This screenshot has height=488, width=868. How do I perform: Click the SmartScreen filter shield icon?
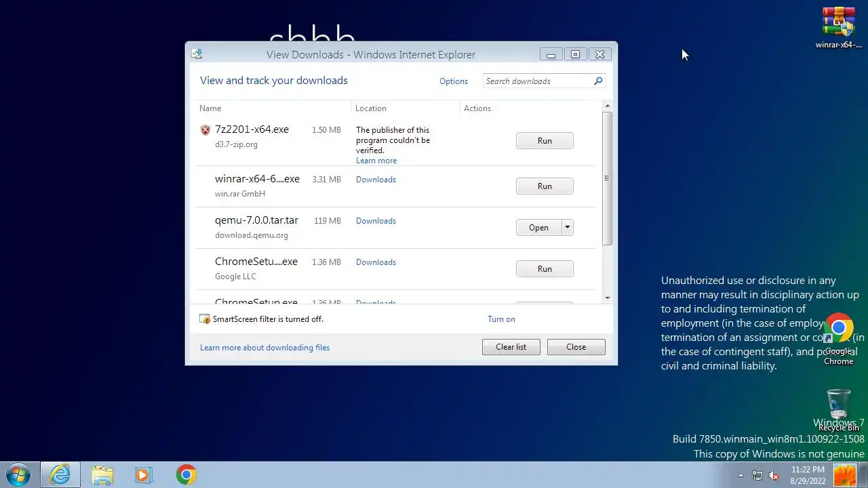pos(205,319)
